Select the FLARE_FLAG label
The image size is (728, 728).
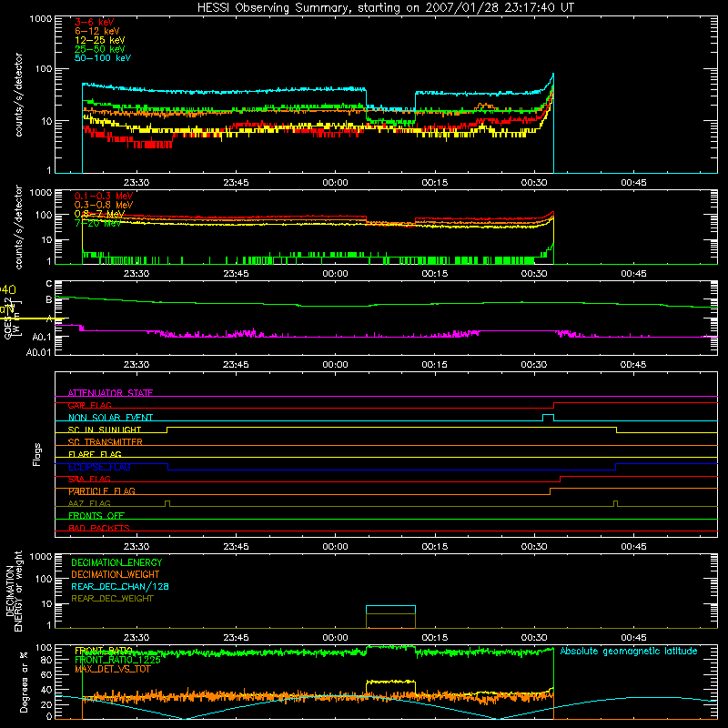coord(95,454)
